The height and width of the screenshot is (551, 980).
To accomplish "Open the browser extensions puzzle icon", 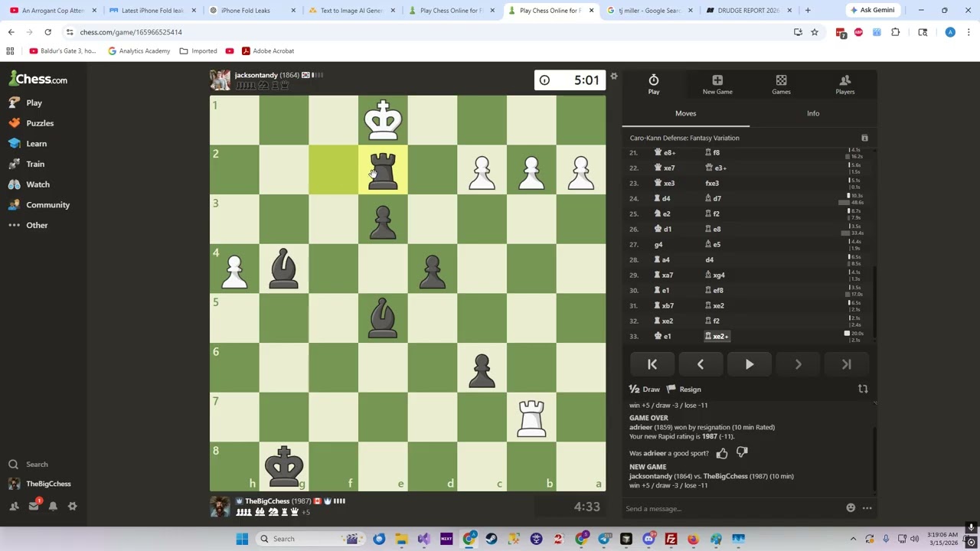I will (895, 32).
